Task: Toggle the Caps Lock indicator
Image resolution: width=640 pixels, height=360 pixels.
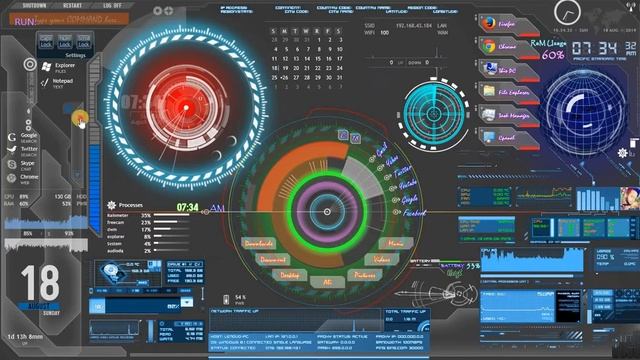Action: click(46, 42)
